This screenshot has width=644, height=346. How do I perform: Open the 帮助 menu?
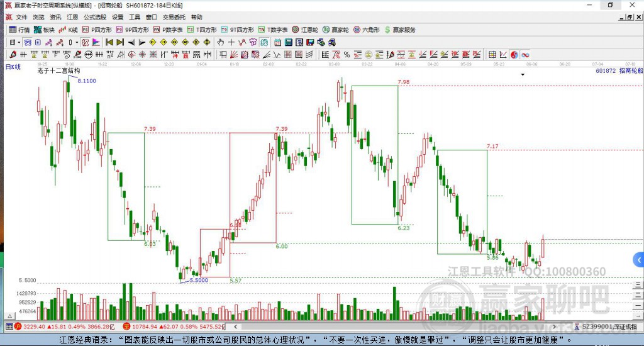click(197, 17)
